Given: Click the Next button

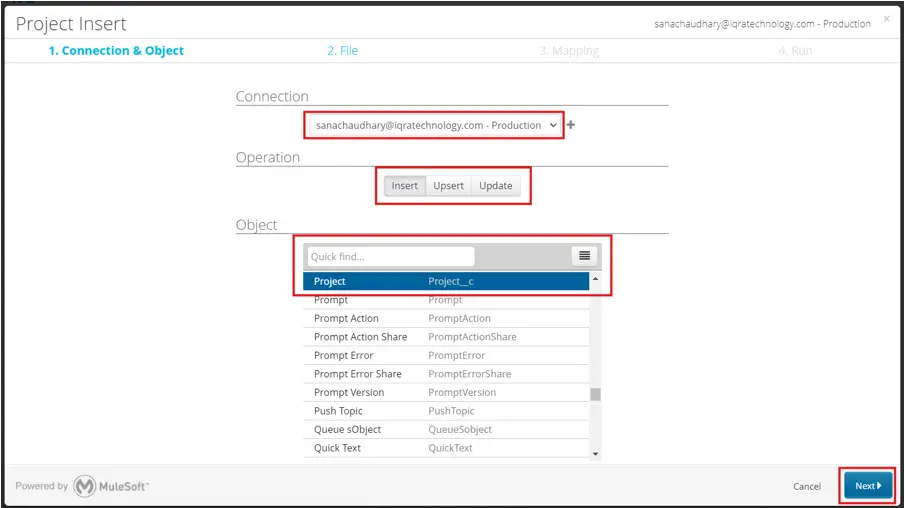Looking at the screenshot, I should pyautogui.click(x=868, y=486).
